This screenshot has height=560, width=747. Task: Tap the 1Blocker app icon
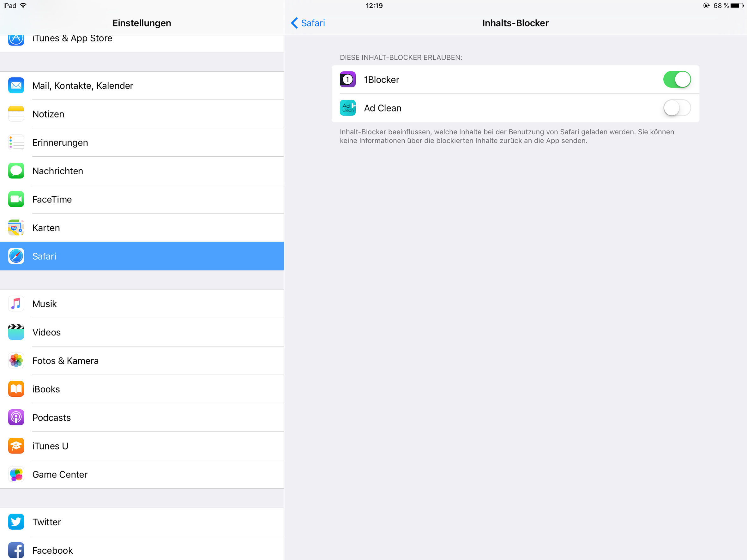(347, 79)
